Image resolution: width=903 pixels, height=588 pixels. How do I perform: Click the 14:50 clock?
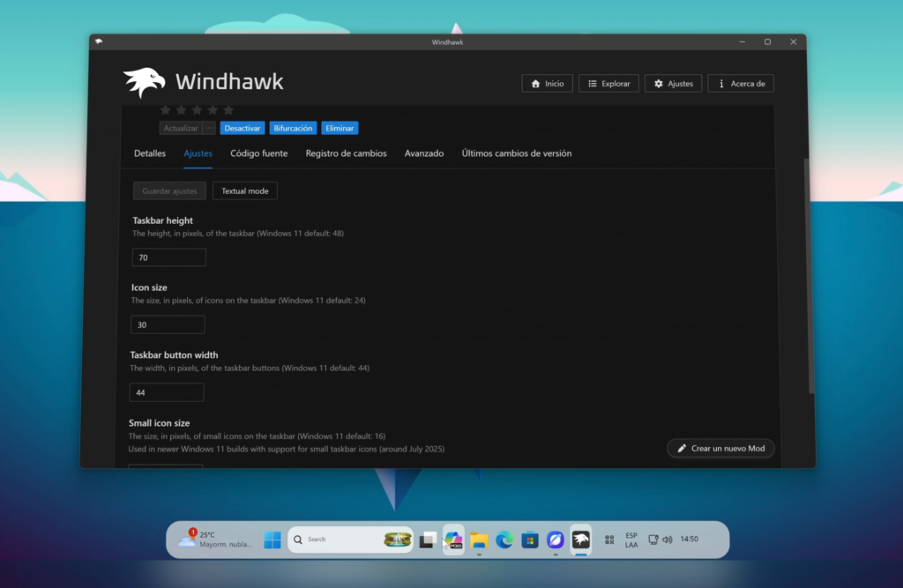click(x=690, y=539)
